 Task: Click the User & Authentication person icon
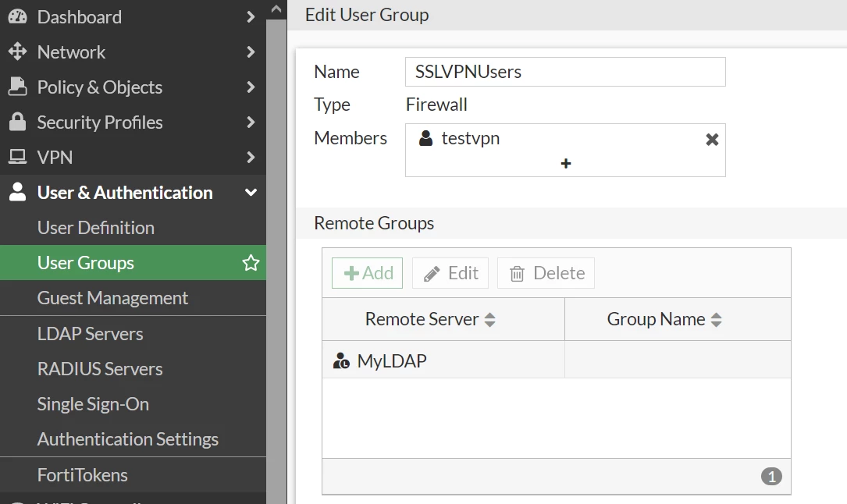[17, 192]
